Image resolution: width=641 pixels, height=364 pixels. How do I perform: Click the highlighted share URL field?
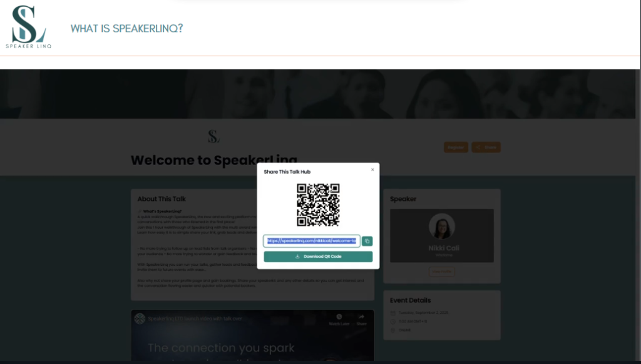312,241
